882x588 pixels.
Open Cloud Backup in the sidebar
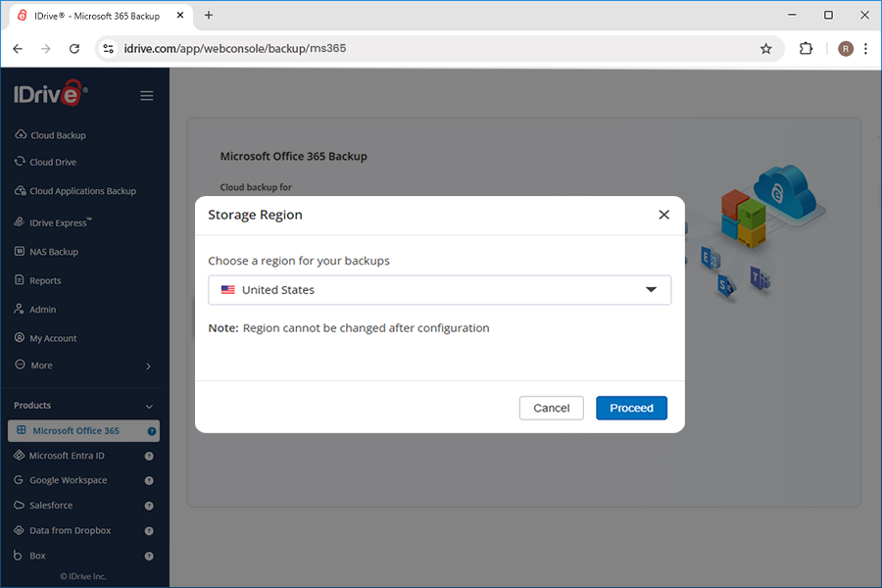point(58,135)
